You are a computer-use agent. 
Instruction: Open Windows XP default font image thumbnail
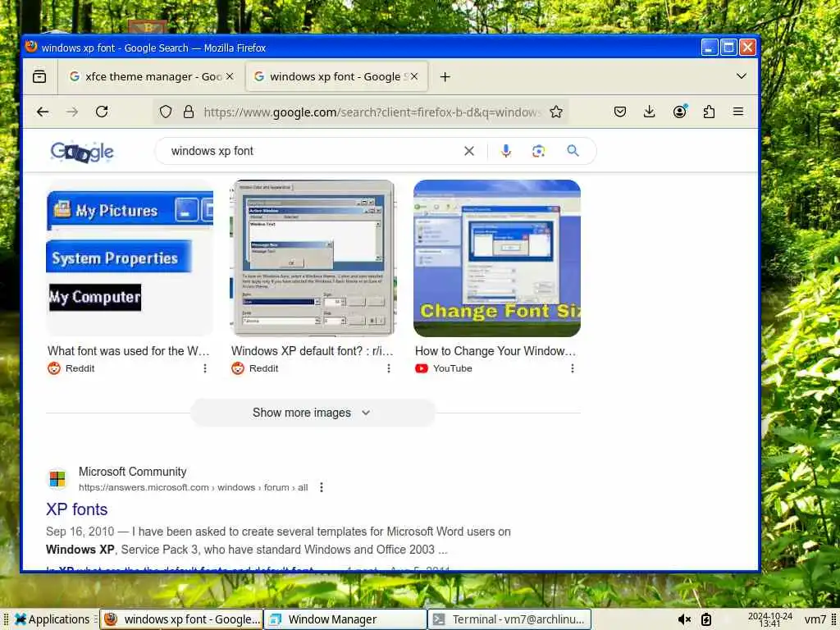tap(313, 258)
